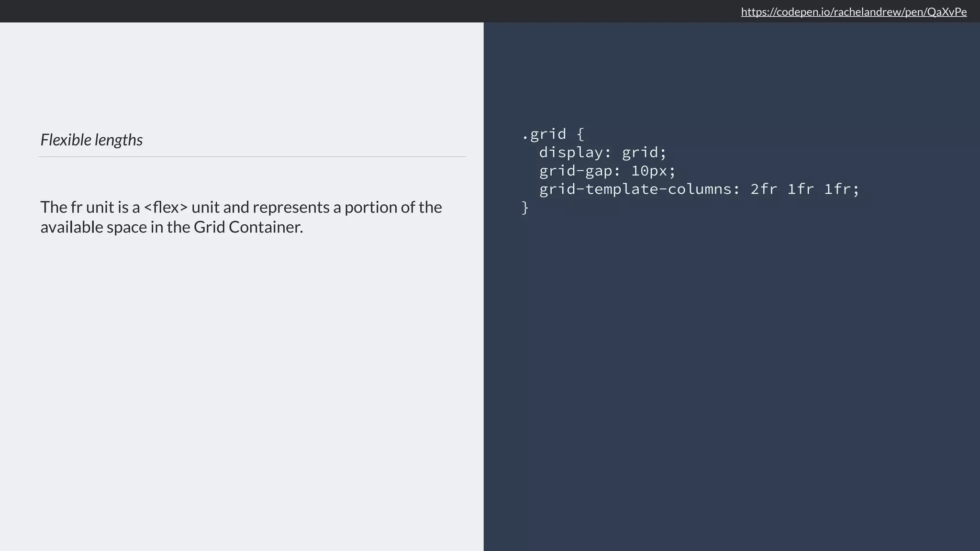The image size is (980, 551).
Task: Click the closing brace of the code block
Action: 525,208
